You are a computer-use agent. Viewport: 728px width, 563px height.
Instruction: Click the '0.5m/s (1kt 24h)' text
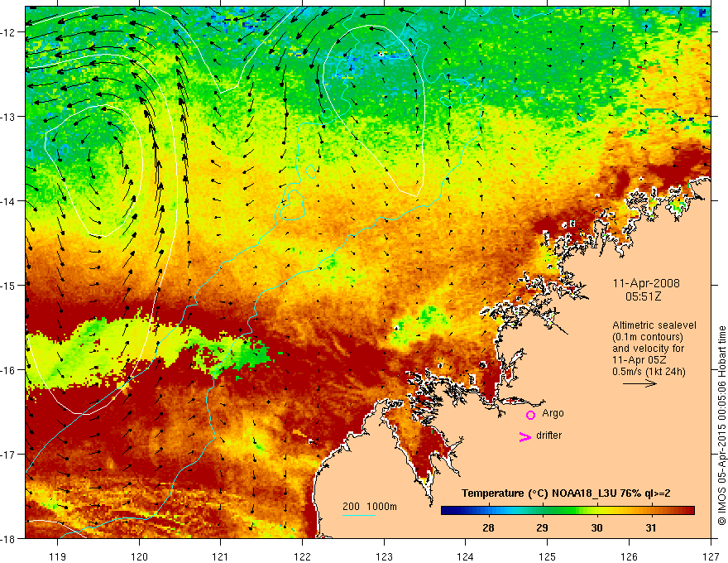pyautogui.click(x=649, y=372)
